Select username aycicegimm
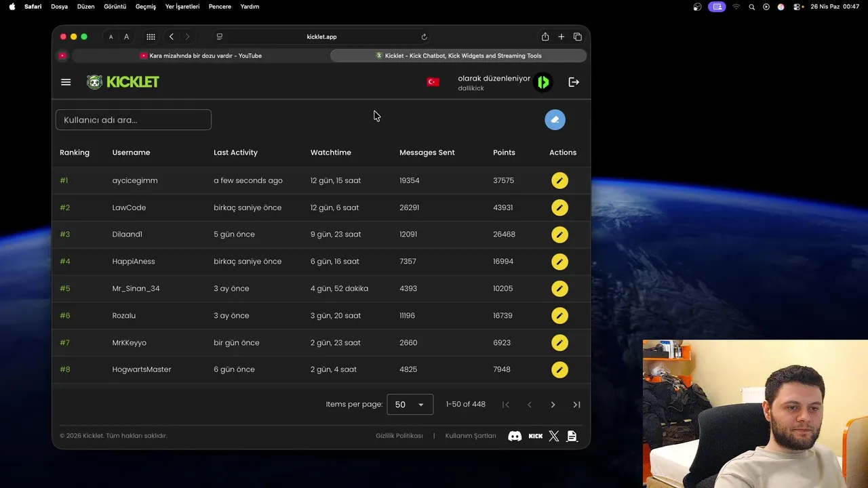This screenshot has height=488, width=868. pos(135,180)
